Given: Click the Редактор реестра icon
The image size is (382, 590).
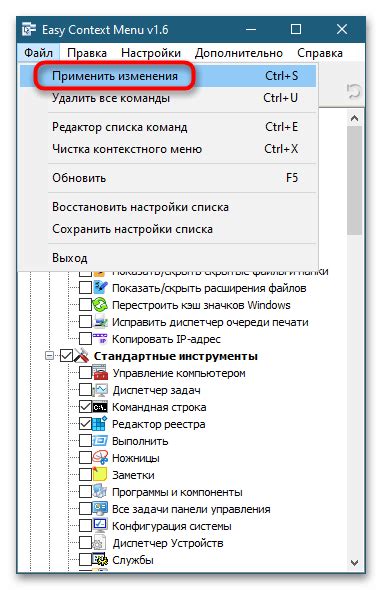Looking at the screenshot, I should pos(100,424).
